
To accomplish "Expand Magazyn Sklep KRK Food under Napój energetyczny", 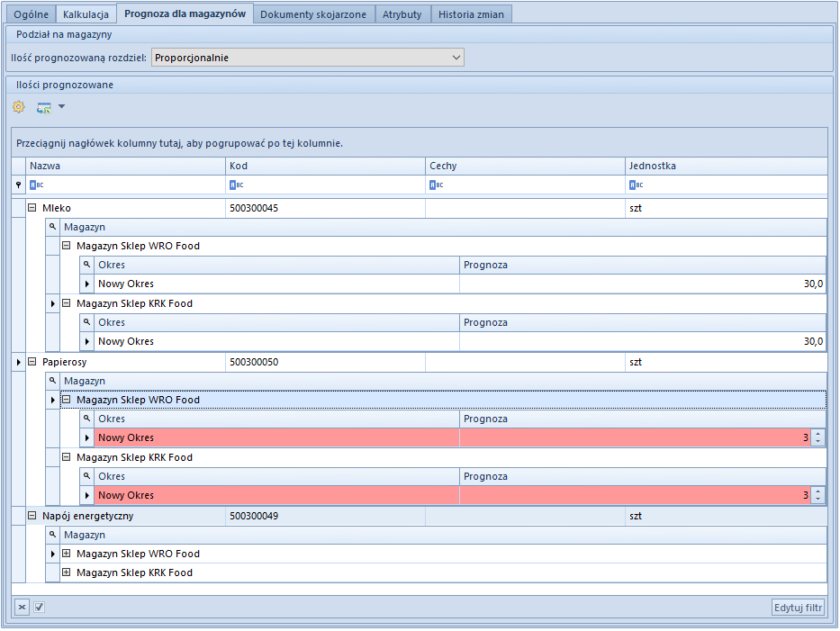I will pyautogui.click(x=66, y=572).
